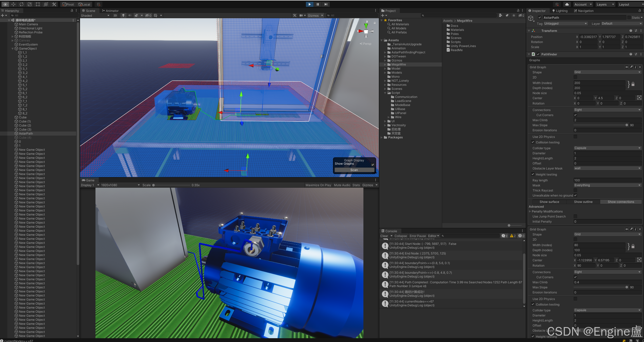The image size is (644, 342).
Task: Click the Hierarchy lock icon
Action: tap(72, 11)
